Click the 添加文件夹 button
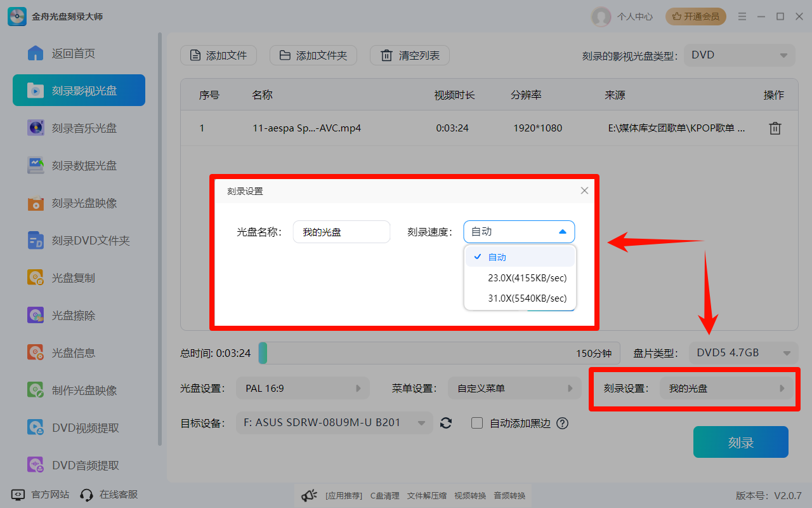The image size is (812, 508). (313, 55)
